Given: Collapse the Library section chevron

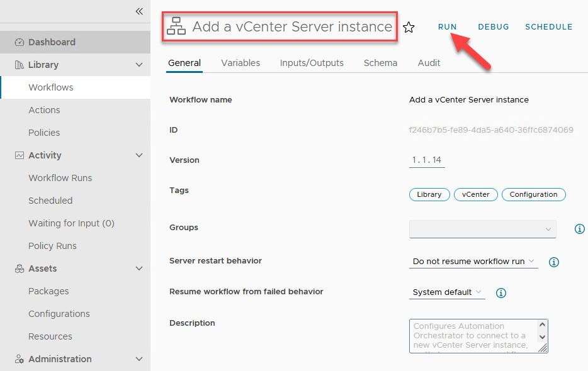Looking at the screenshot, I should click(139, 65).
